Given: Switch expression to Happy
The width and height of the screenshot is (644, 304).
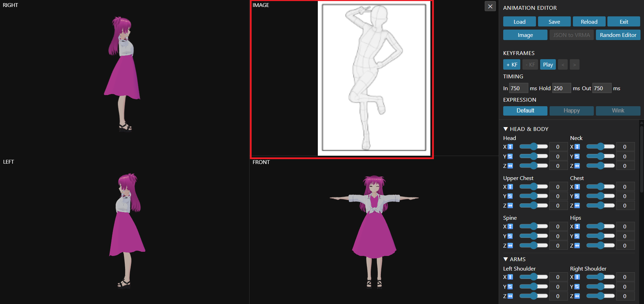Looking at the screenshot, I should (572, 111).
